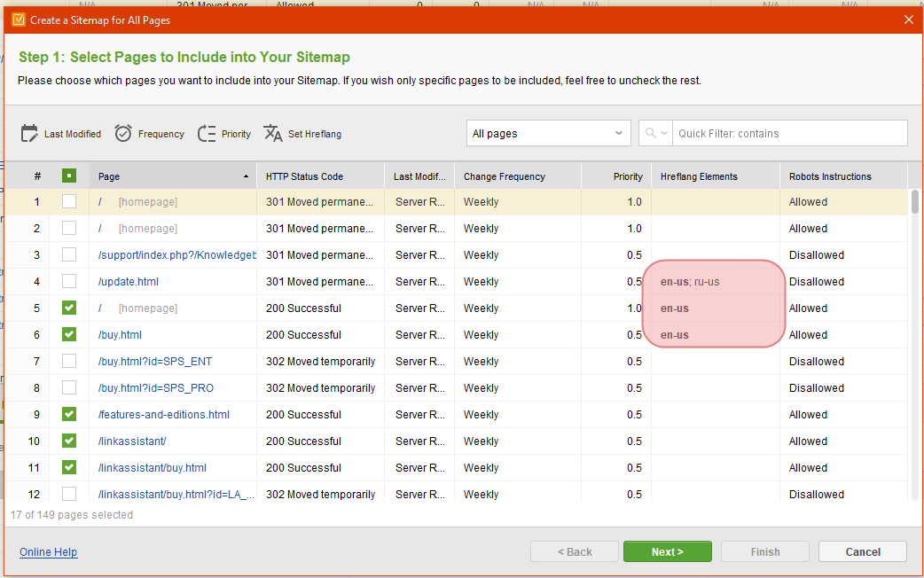
Task: Check the /update.html page checkbox
Action: tap(69, 282)
